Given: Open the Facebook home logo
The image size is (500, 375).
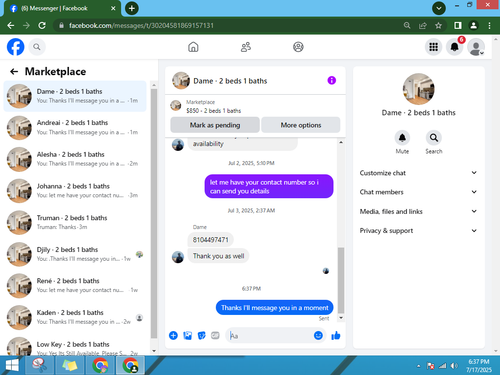Looking at the screenshot, I should point(16,47).
